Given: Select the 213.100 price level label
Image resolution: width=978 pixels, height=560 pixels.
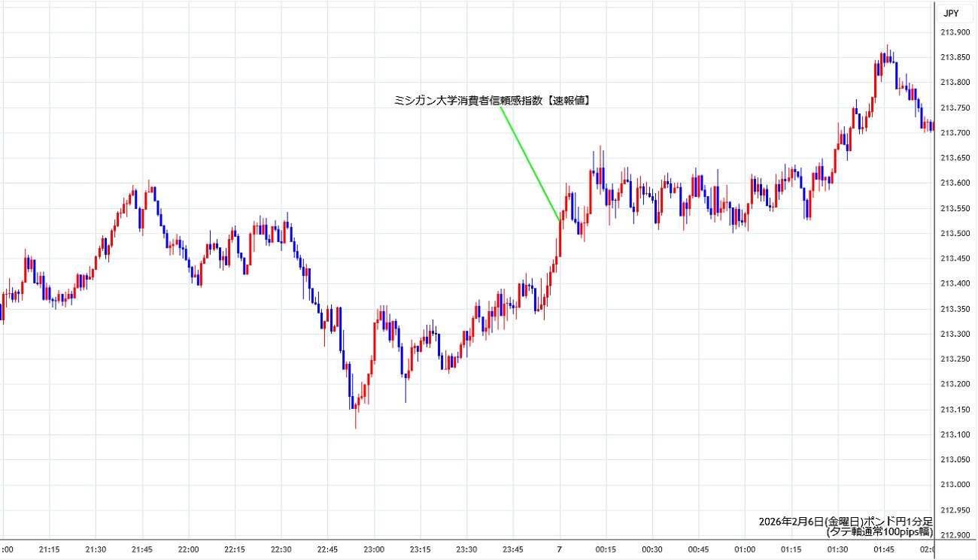Looking at the screenshot, I should [955, 434].
